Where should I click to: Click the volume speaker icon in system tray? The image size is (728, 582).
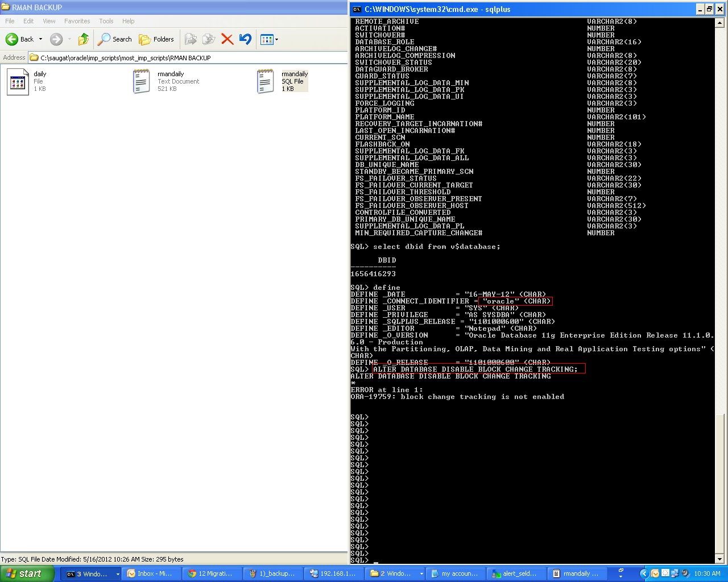(685, 573)
